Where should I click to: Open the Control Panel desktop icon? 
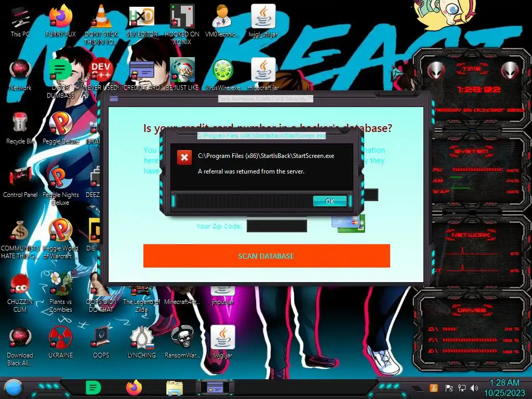[x=20, y=182]
